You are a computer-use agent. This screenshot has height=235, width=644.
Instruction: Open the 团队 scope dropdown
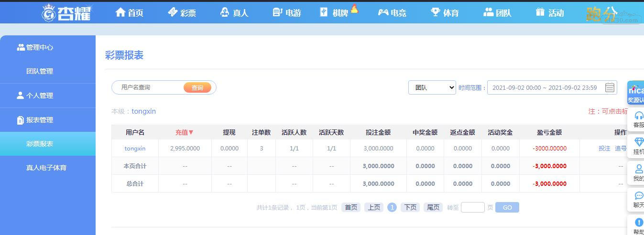pyautogui.click(x=432, y=87)
